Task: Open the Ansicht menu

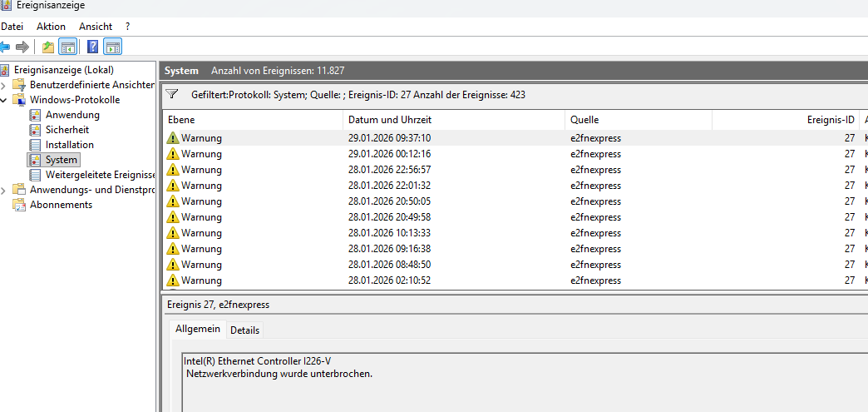Action: 96,26
